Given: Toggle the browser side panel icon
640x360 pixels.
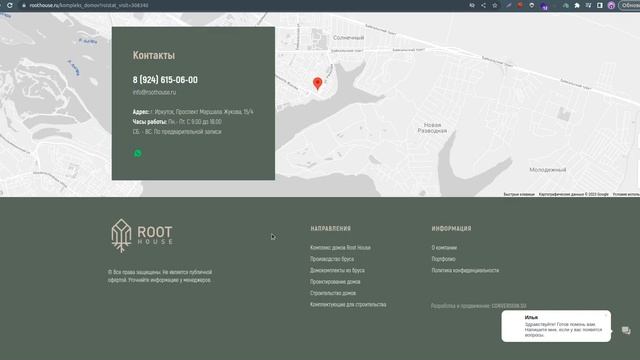Looking at the screenshot, I should coord(600,5).
